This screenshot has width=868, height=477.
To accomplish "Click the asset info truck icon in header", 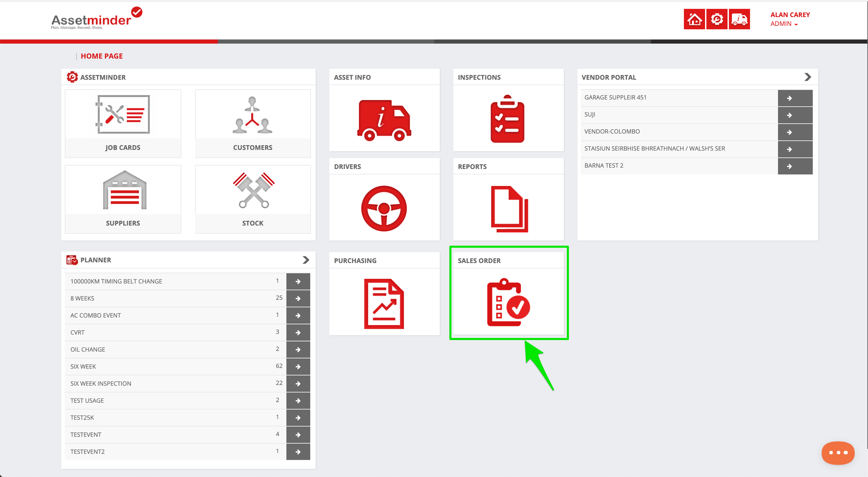I will (x=739, y=19).
